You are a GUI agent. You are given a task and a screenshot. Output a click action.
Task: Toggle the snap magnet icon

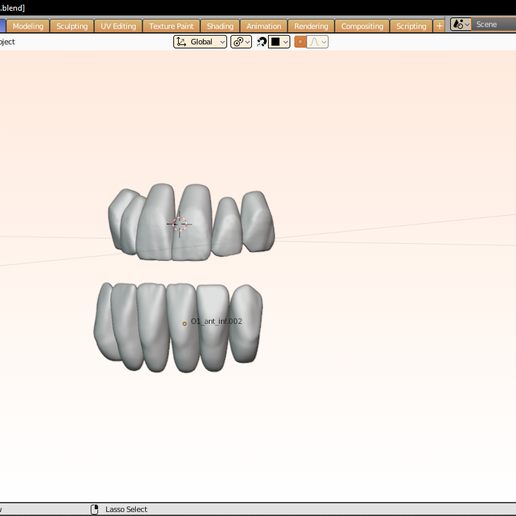tap(262, 42)
